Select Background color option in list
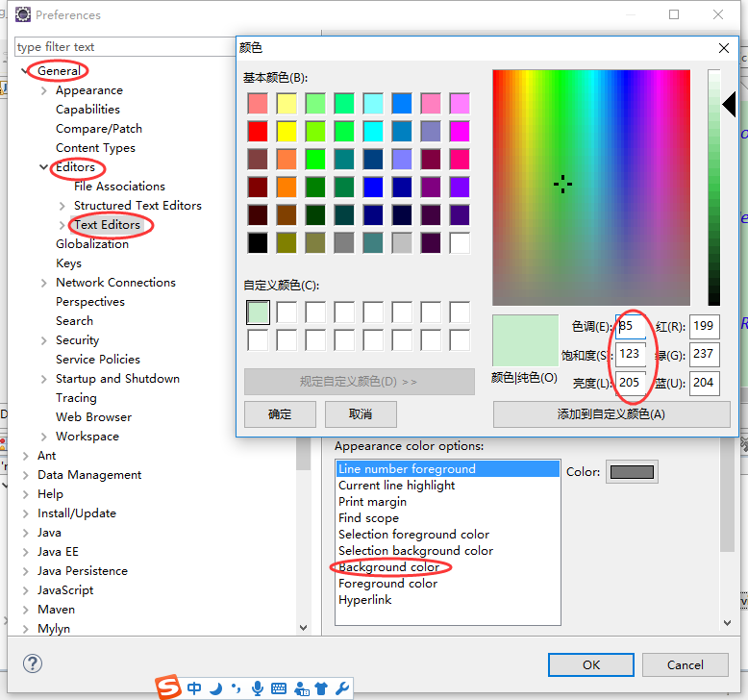The height and width of the screenshot is (700, 748). pos(388,567)
